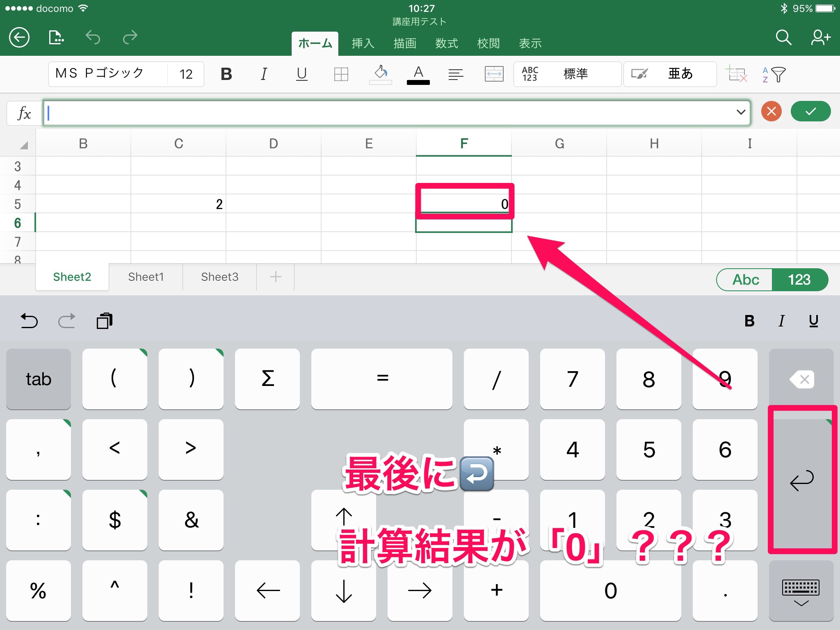The width and height of the screenshot is (840, 630).
Task: Tap the back arrow circle icon
Action: tap(19, 38)
